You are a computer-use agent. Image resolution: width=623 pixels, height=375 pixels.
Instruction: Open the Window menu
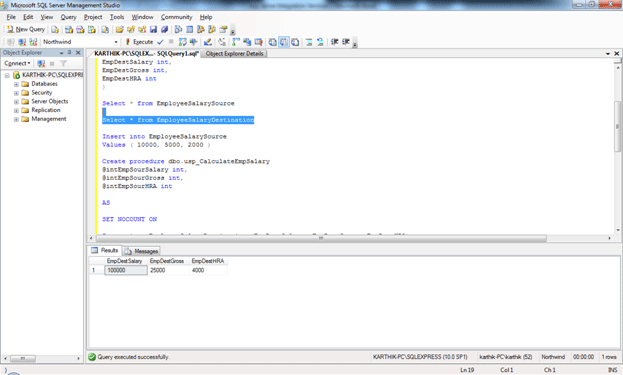point(142,17)
